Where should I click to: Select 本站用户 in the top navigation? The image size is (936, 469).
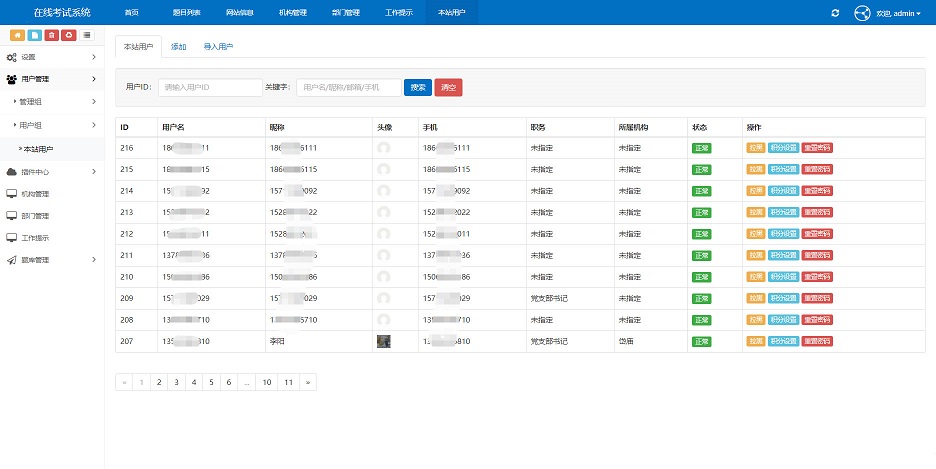[452, 13]
